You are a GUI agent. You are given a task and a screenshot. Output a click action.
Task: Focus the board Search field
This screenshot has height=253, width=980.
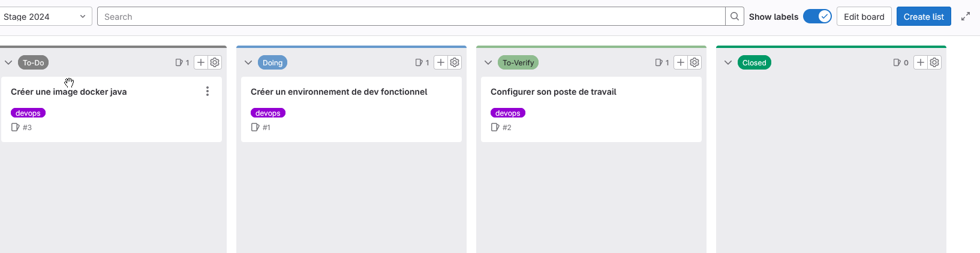click(411, 17)
